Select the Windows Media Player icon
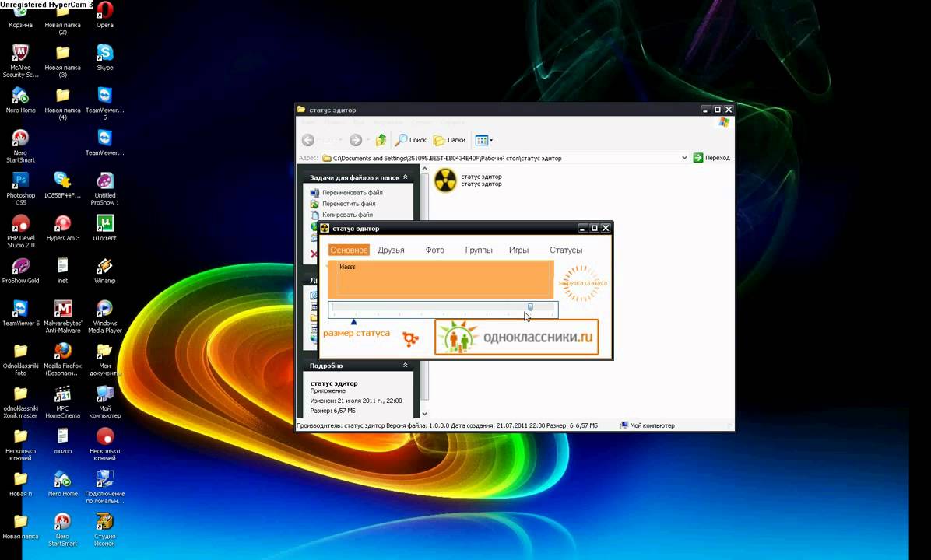This screenshot has width=931, height=560. coord(104,317)
